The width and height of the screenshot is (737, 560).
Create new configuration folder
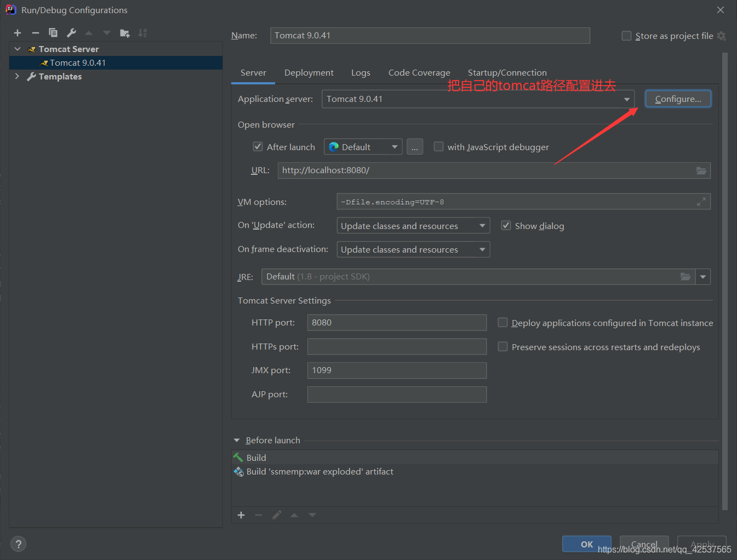coord(125,33)
